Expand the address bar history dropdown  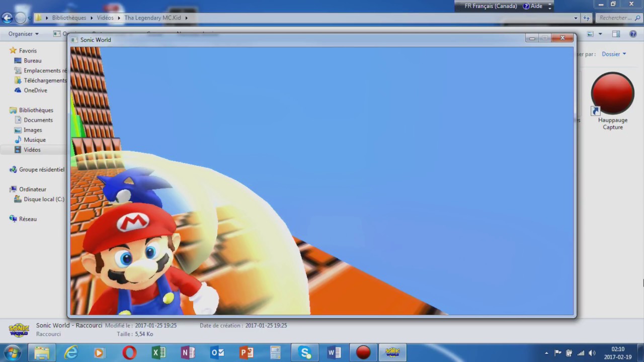tap(576, 18)
